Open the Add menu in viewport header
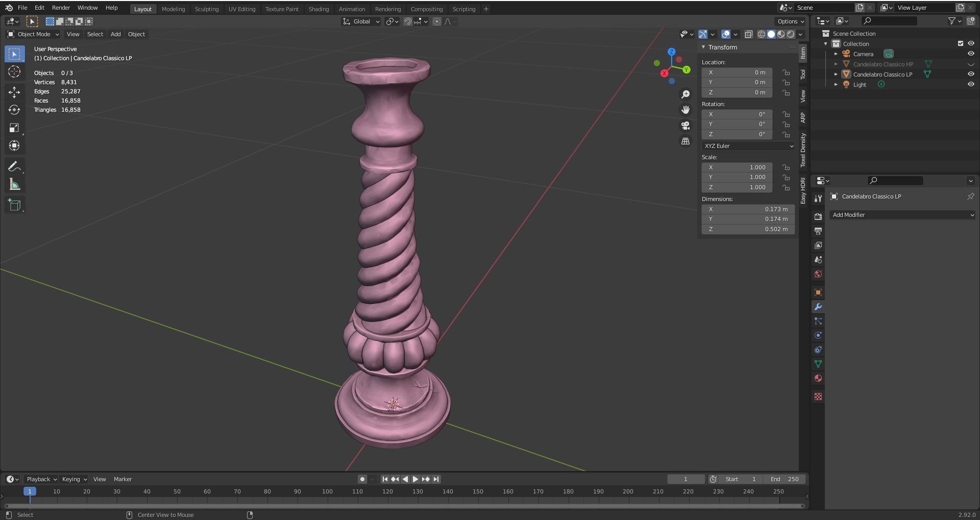 [116, 34]
